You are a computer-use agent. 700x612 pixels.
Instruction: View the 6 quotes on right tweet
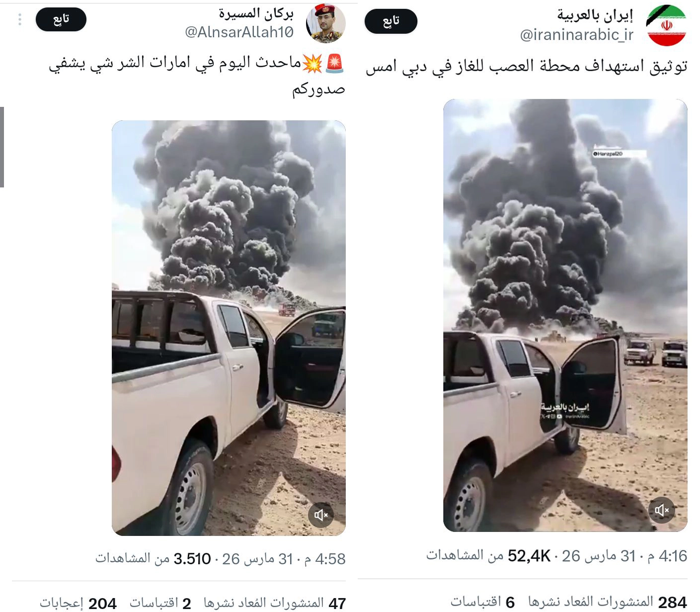[482, 602]
